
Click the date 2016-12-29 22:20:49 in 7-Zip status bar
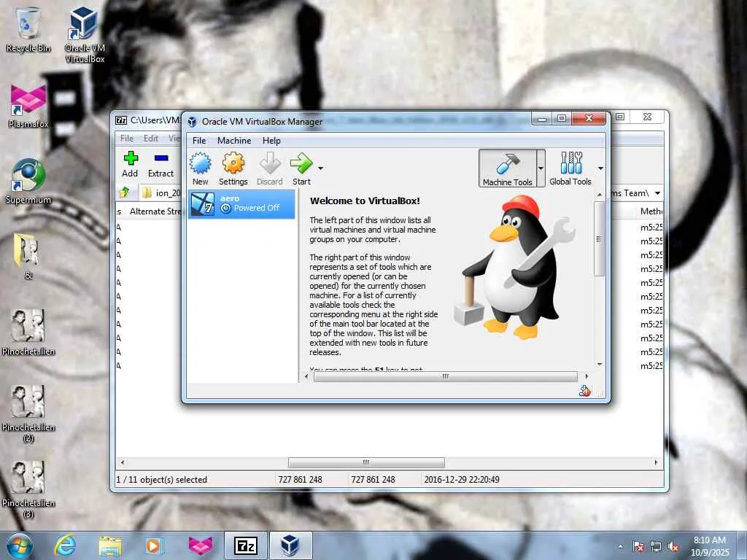pyautogui.click(x=462, y=480)
